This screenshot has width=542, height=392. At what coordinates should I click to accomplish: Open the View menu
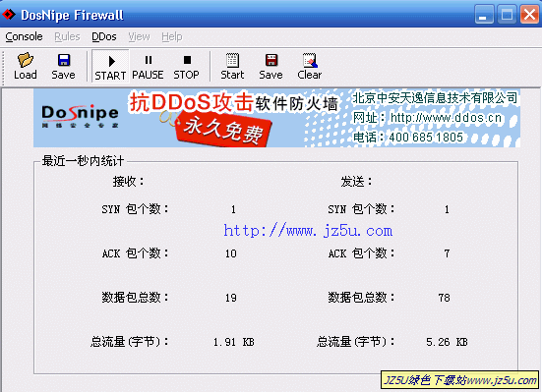pyautogui.click(x=139, y=36)
